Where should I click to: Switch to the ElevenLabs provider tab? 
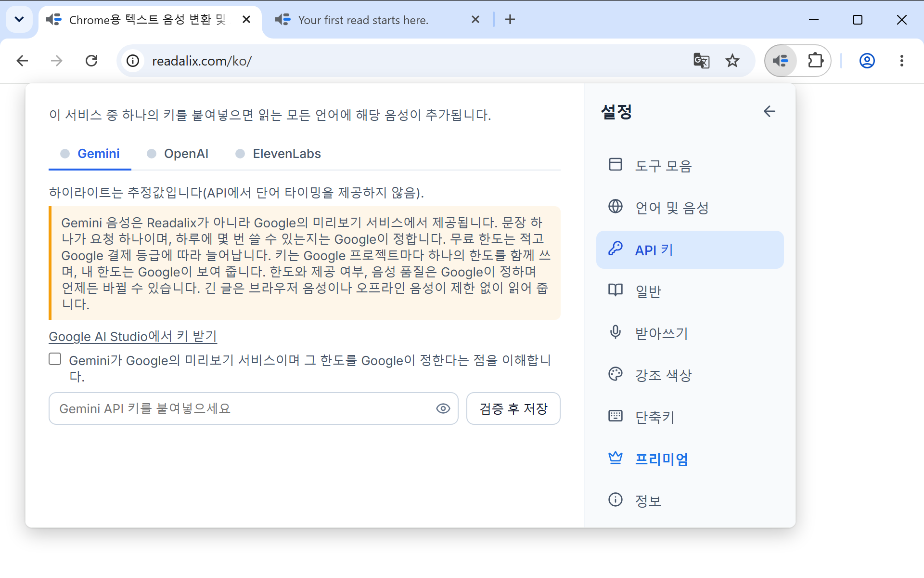(x=278, y=154)
